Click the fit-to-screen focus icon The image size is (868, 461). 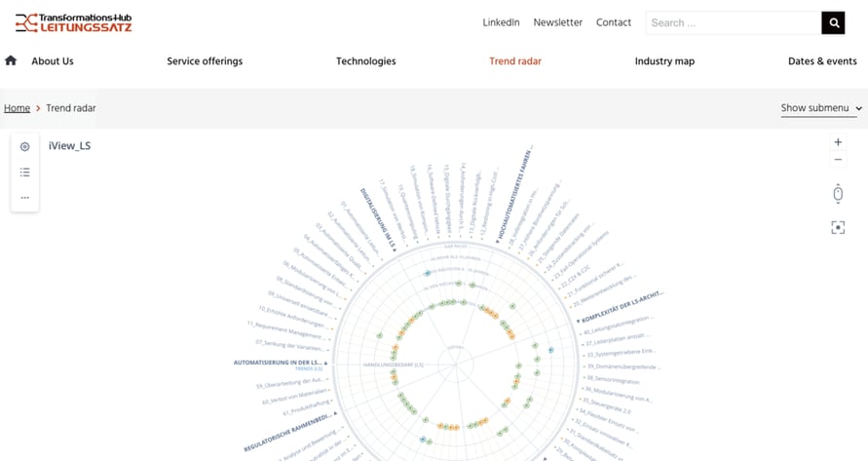[838, 227]
